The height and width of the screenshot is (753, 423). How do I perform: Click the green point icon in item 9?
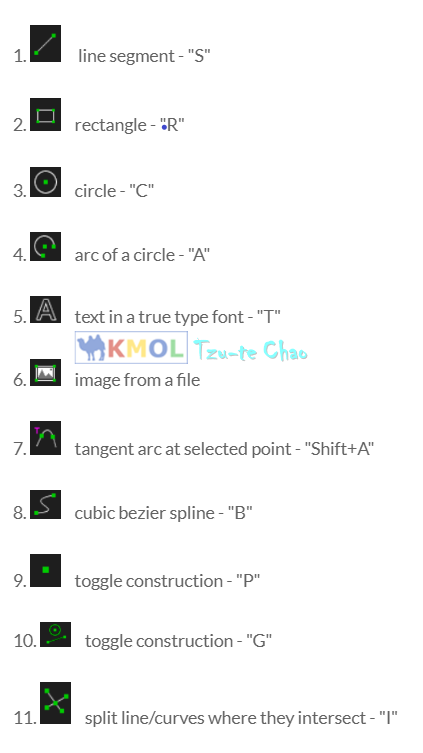(46, 571)
